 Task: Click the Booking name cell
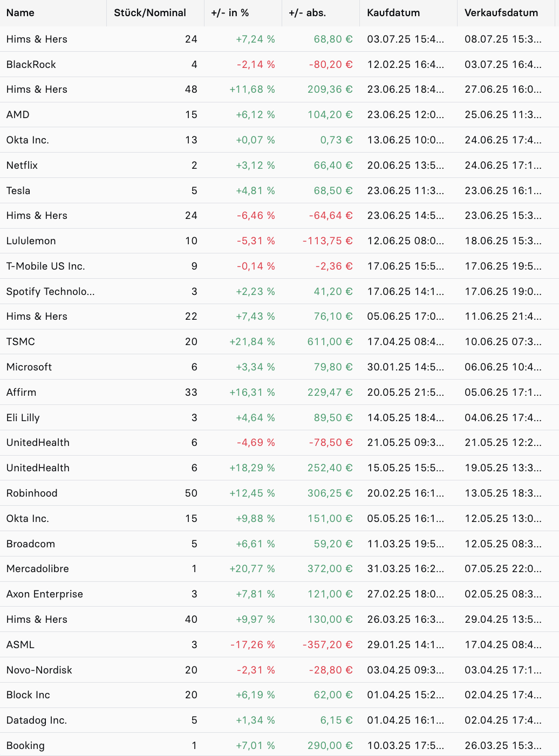25,746
